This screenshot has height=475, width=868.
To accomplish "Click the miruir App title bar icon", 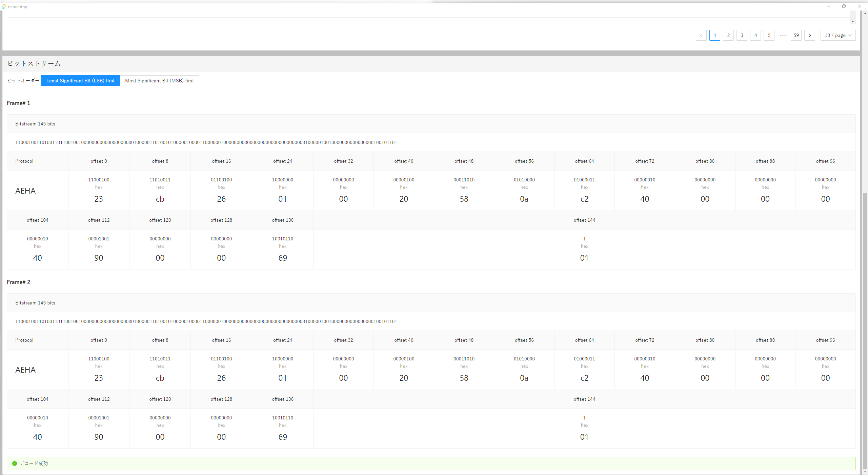I will click(4, 6).
